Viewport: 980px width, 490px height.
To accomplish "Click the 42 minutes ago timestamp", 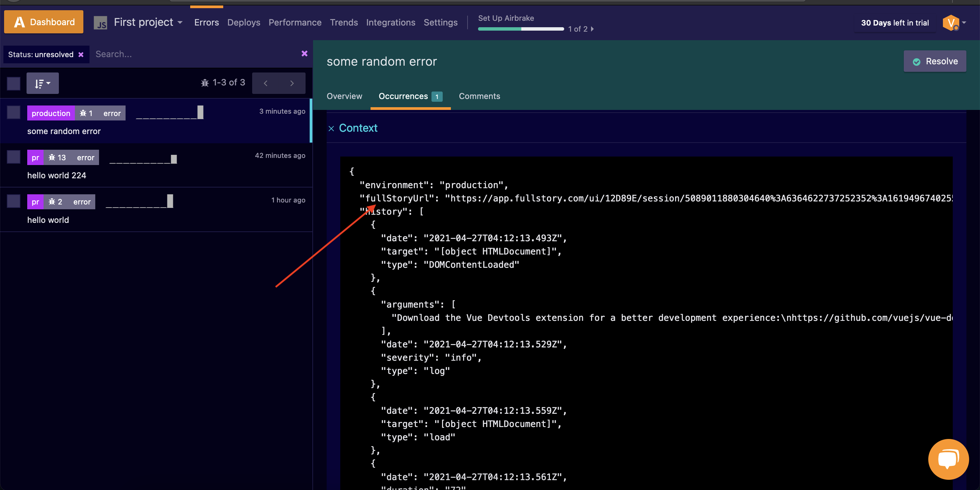I will (x=280, y=156).
